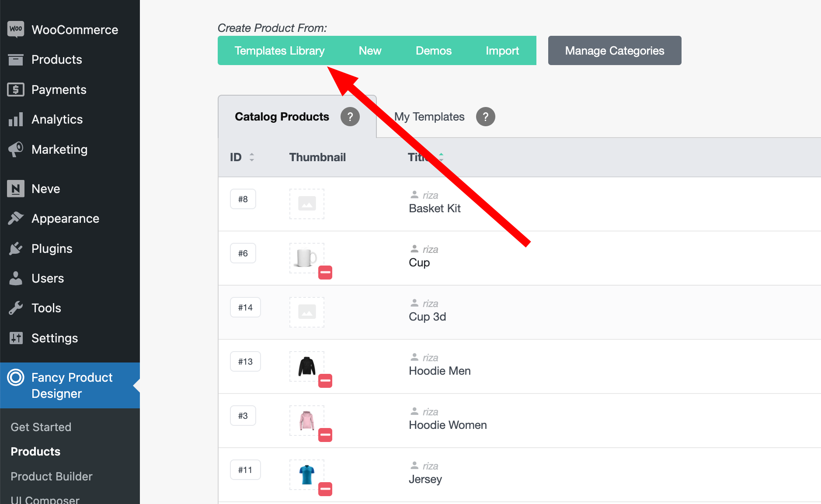This screenshot has width=821, height=504.
Task: Click the 'Cup' title in row #6
Action: click(419, 263)
